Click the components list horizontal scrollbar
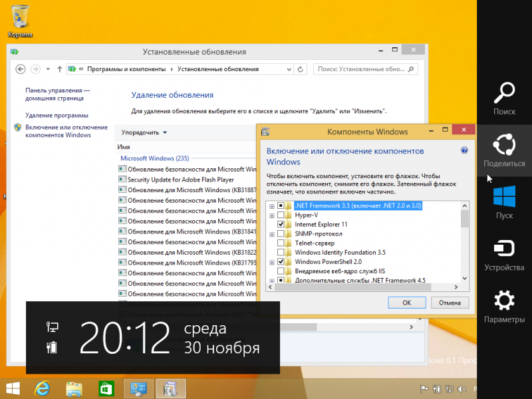The image size is (532, 399). [353, 287]
